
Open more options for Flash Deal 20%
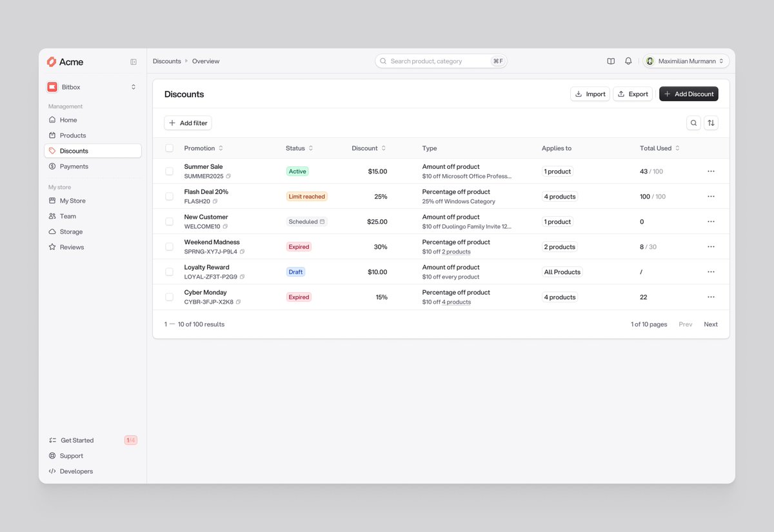click(x=711, y=197)
